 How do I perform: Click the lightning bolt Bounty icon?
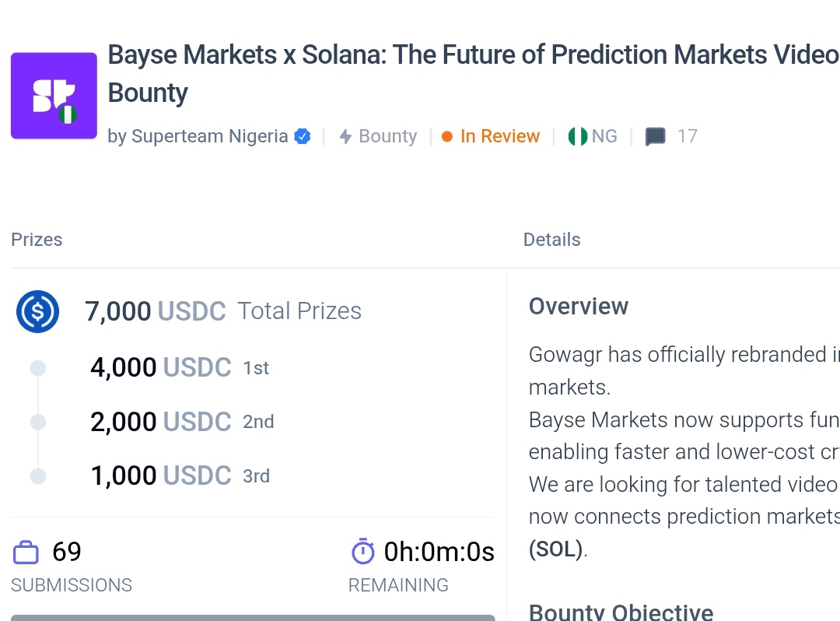(x=345, y=137)
